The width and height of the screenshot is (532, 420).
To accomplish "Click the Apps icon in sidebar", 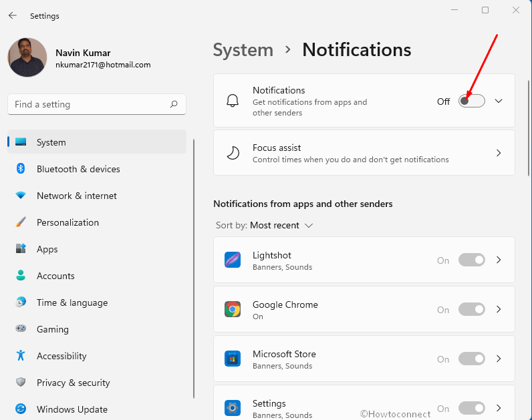I will point(21,248).
